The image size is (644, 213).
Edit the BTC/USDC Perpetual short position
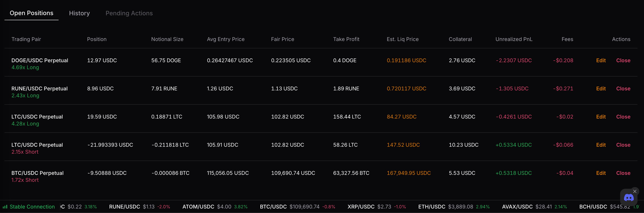[601, 173]
